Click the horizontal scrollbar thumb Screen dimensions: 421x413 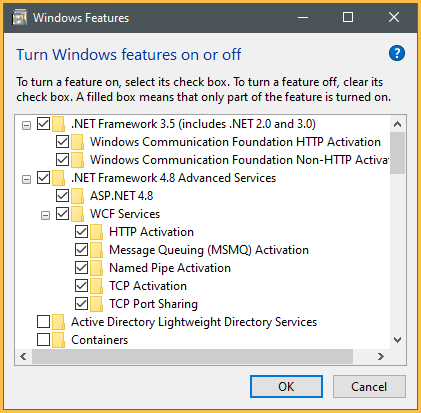point(192,357)
